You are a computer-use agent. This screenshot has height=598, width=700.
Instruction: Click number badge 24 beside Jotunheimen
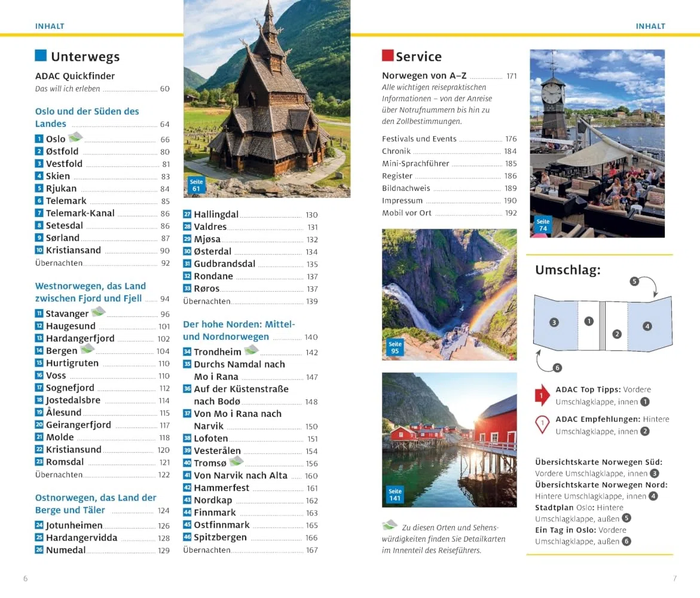39,525
